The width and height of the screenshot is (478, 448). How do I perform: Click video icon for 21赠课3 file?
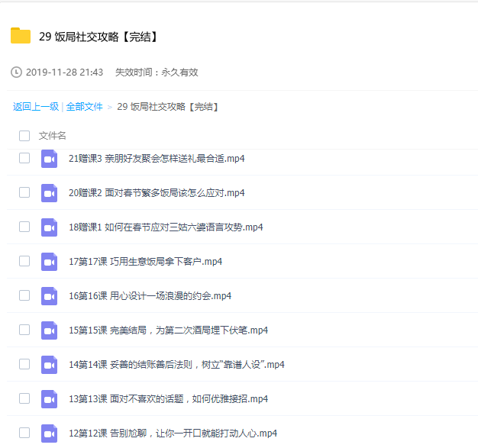[49, 159]
